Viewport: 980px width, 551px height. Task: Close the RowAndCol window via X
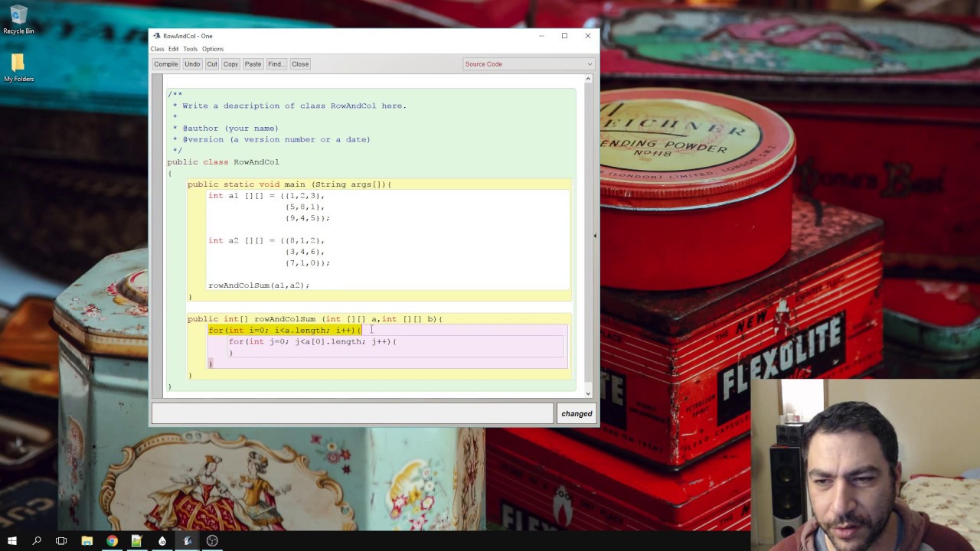[588, 36]
